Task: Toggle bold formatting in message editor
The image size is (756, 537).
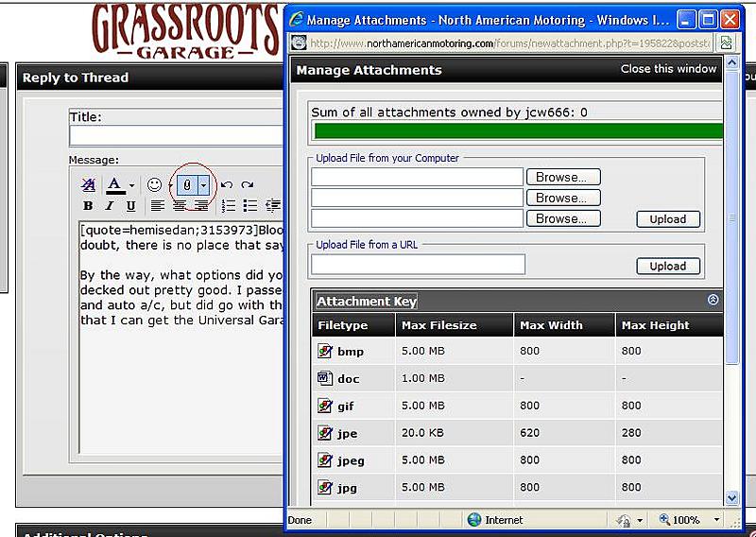Action: 88,206
